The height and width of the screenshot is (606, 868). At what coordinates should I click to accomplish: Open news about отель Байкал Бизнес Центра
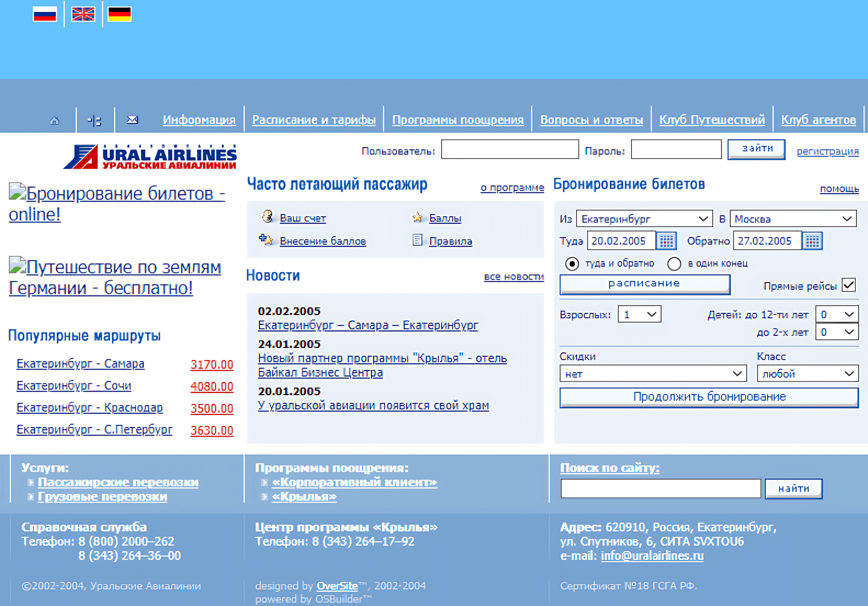tap(382, 365)
